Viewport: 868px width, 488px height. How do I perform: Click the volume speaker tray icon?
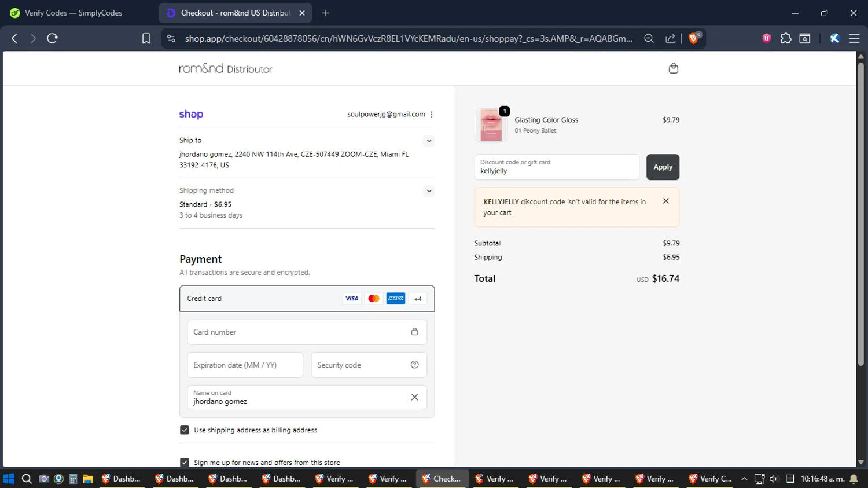774,479
